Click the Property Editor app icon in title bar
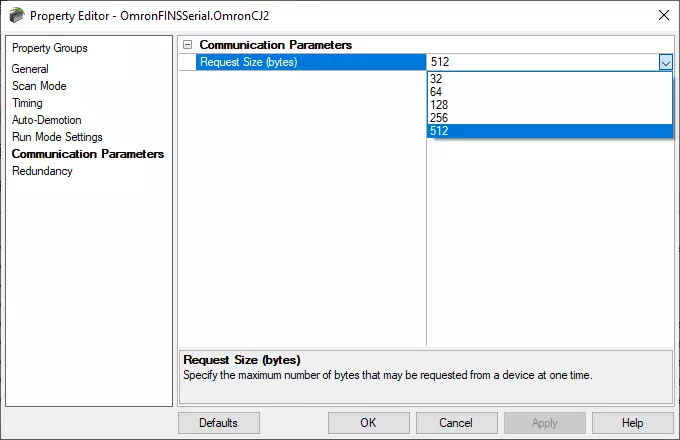 pos(17,16)
